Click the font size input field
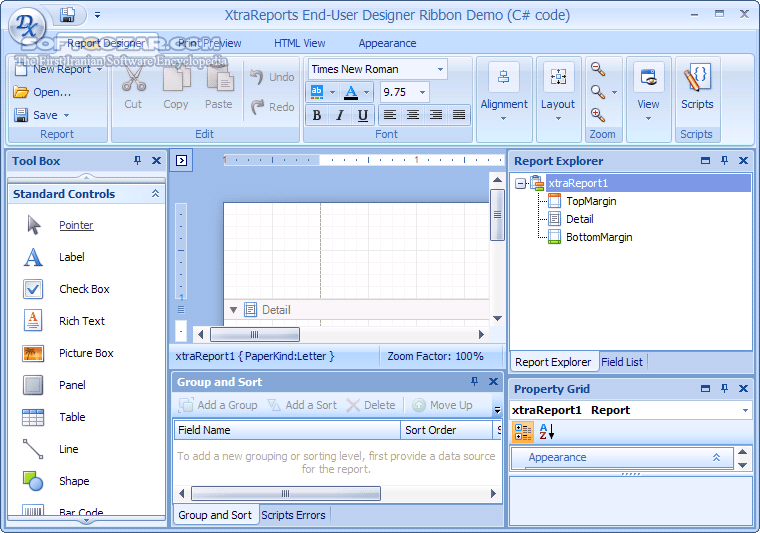Image resolution: width=760 pixels, height=533 pixels. coord(398,92)
